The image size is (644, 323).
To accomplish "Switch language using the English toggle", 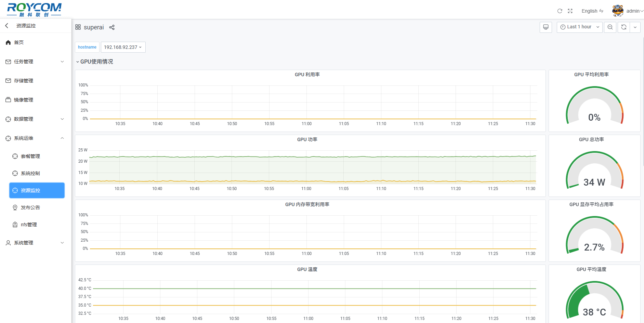I will pyautogui.click(x=592, y=11).
